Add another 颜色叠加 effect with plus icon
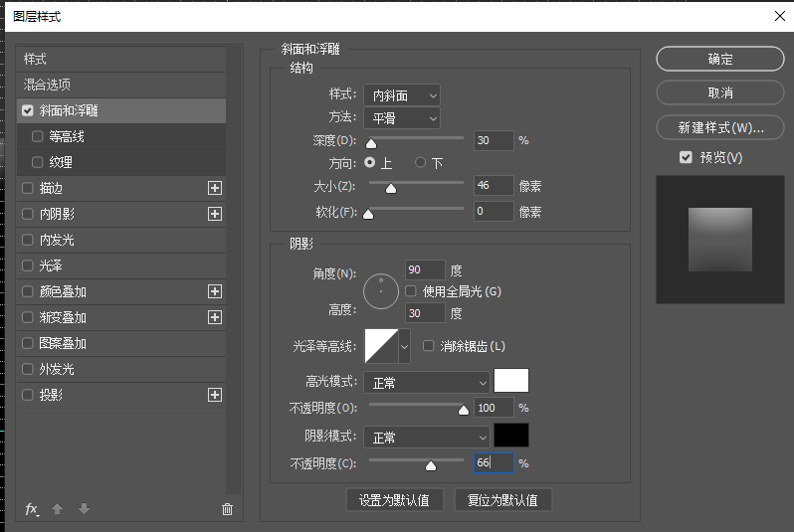The height and width of the screenshot is (532, 794). point(215,291)
